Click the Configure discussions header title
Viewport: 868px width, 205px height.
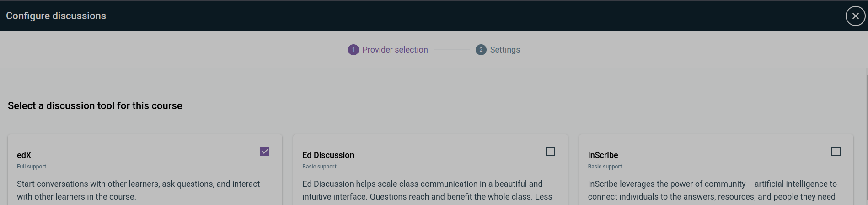point(56,16)
